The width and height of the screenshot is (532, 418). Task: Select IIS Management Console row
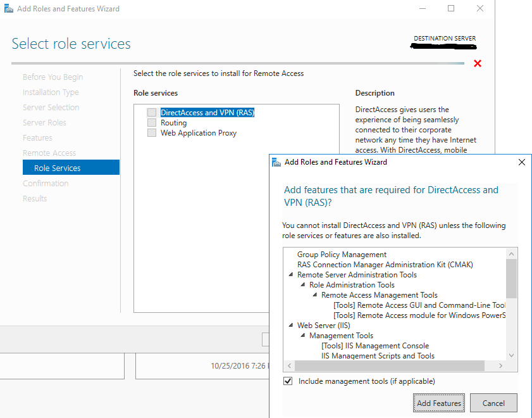tap(375, 346)
